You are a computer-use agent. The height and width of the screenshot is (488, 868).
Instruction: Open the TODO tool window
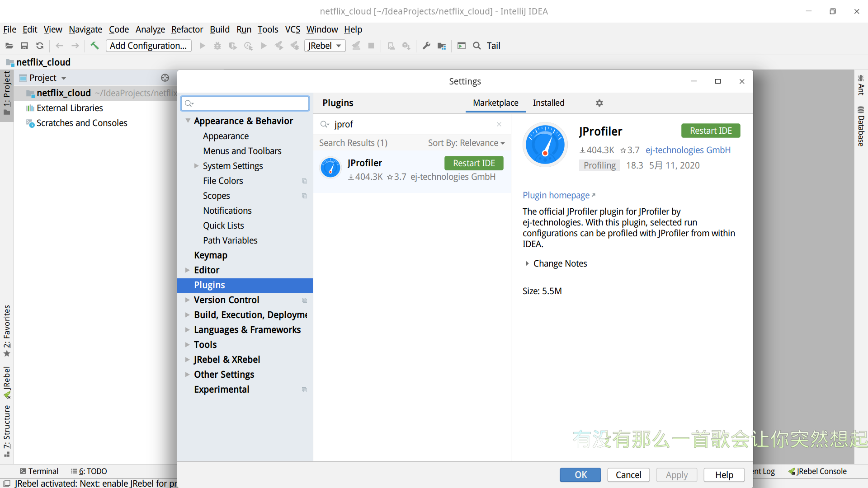[89, 471]
